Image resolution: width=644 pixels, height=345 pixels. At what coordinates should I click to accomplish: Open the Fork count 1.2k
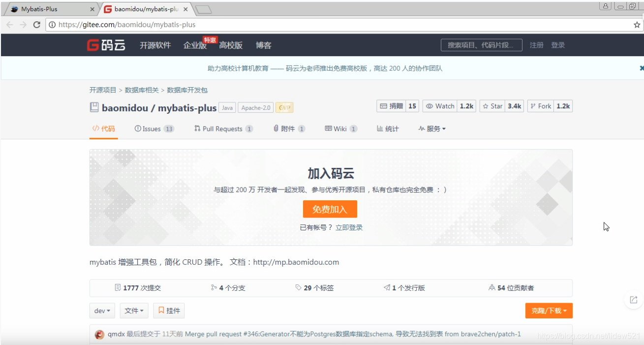click(563, 106)
